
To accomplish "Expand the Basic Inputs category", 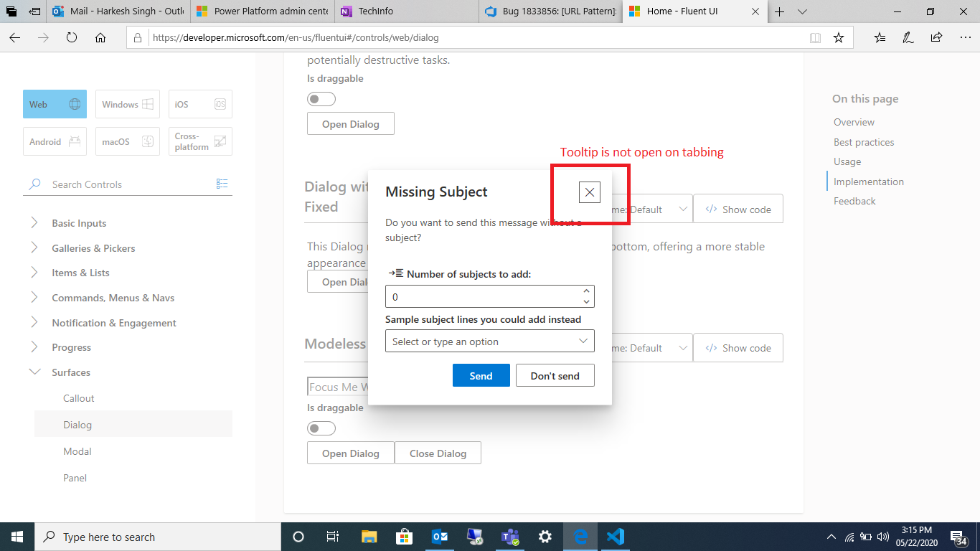I will coord(34,222).
